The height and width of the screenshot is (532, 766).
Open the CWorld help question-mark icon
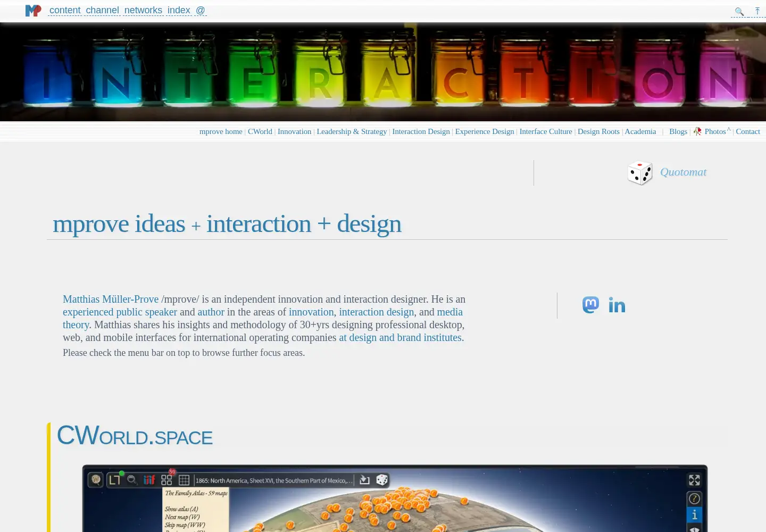[695, 498]
